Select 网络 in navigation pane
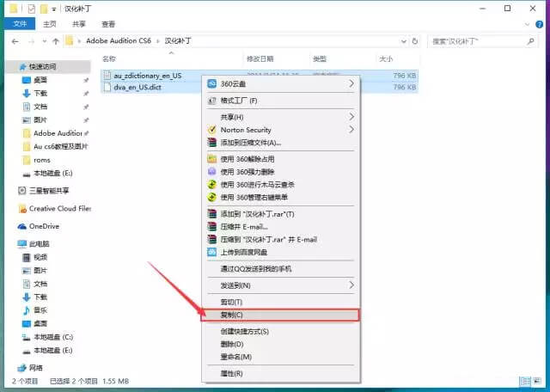550x392 pixels. click(35, 368)
